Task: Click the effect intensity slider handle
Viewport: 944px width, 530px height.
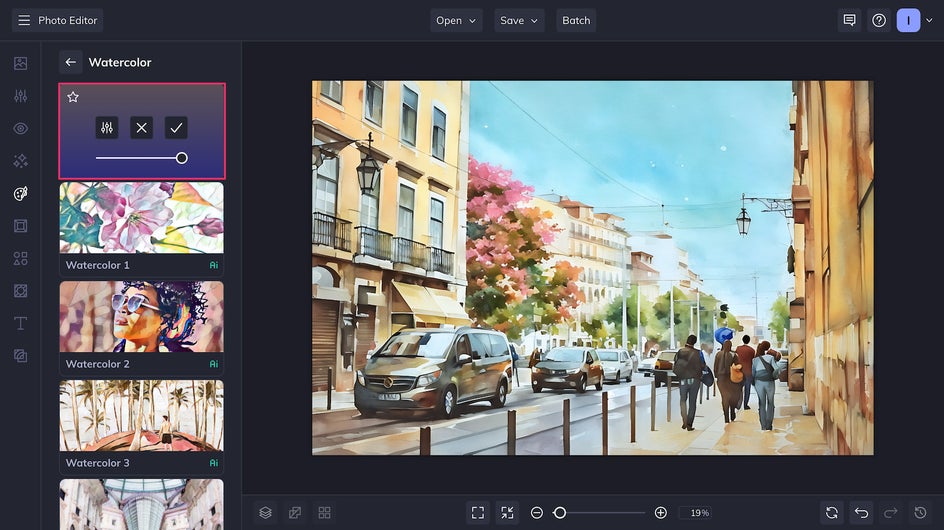Action: point(182,158)
